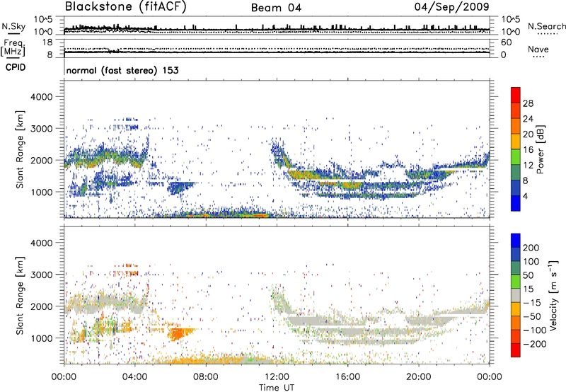This screenshot has height=392, width=566.
Task: Click power colorbar tick '16'
Action: click(x=528, y=150)
